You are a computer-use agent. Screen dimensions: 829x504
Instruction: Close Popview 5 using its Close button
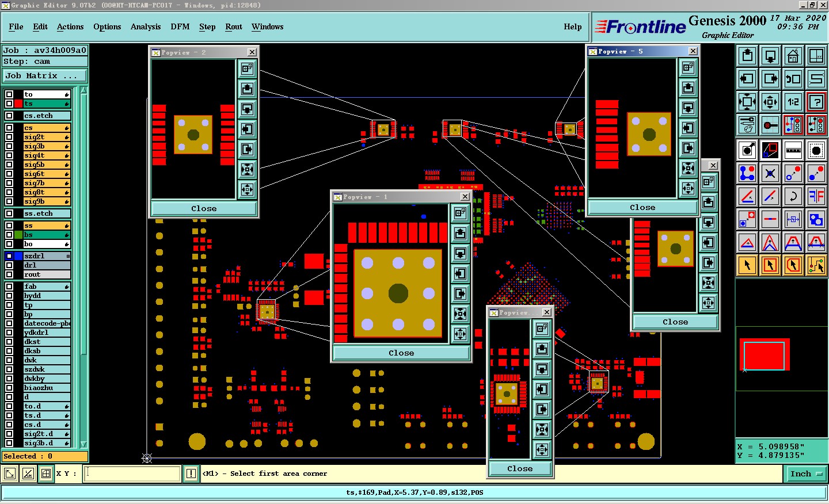[x=642, y=207]
